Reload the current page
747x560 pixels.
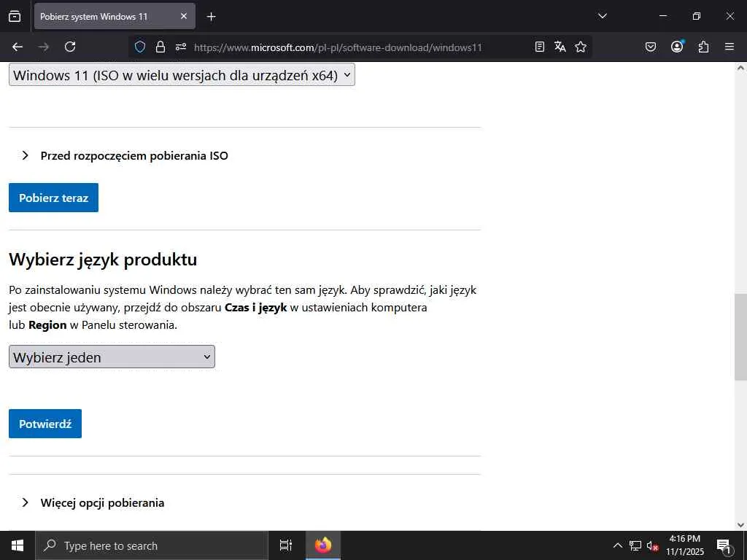coord(70,47)
